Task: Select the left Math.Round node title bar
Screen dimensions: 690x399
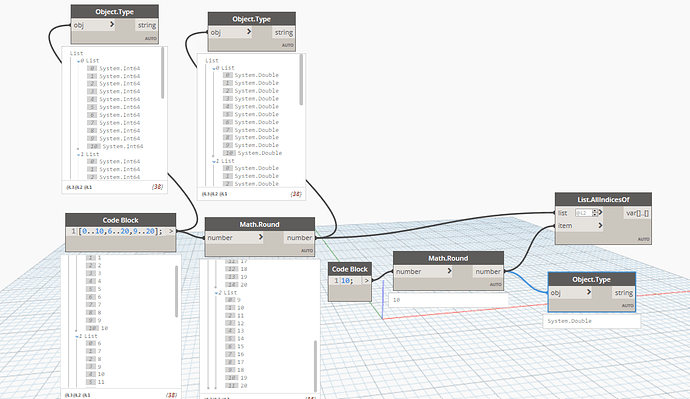Action: [x=260, y=224]
